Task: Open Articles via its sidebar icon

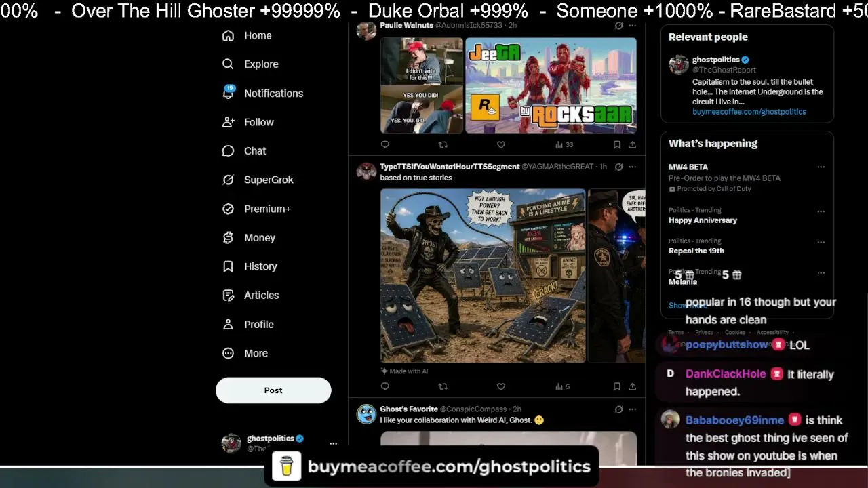Action: click(x=229, y=295)
